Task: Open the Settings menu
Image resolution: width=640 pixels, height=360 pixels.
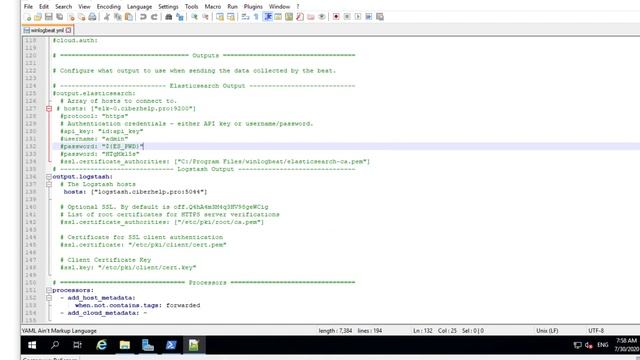Action: point(168,7)
